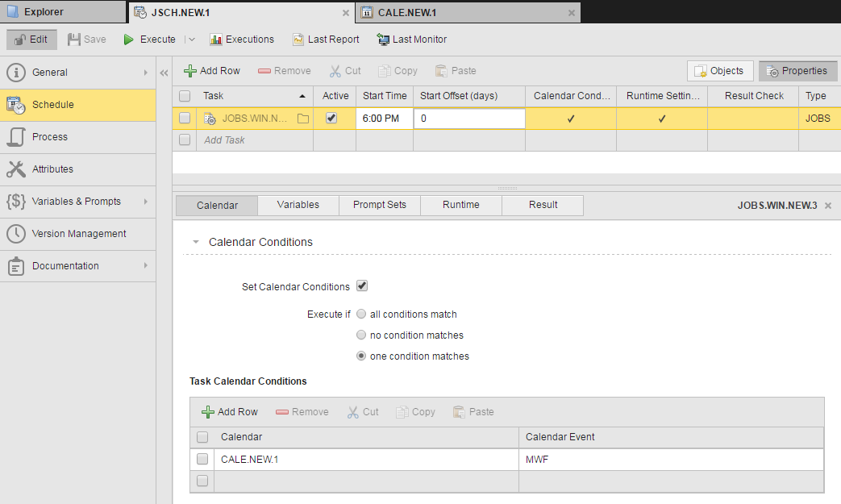841x504 pixels.
Task: Open the Attributes sidebar page
Action: [77, 169]
